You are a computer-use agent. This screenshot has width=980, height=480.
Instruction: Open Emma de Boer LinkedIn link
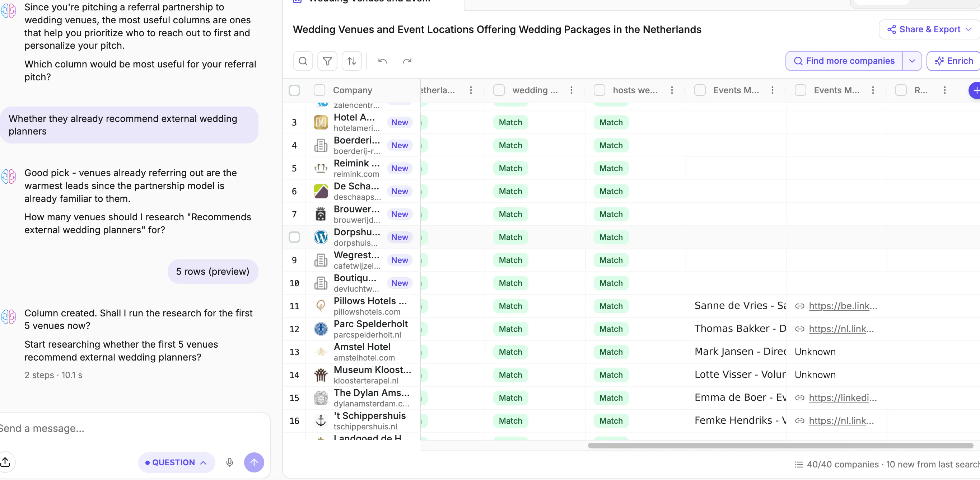[843, 398]
